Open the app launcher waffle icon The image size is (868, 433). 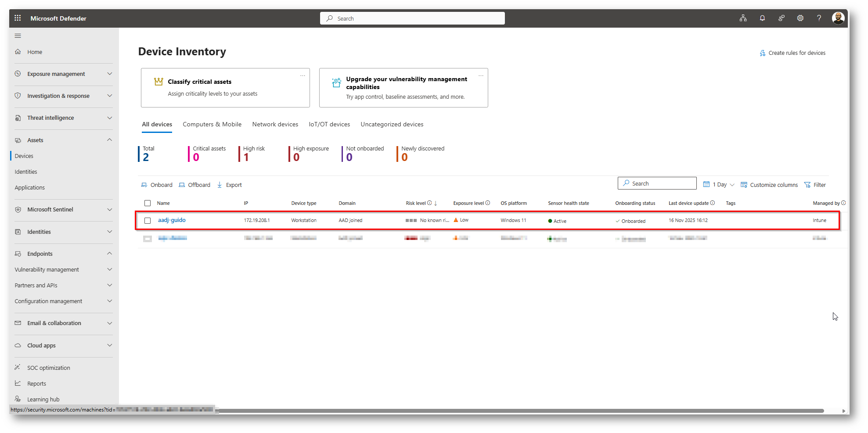[x=18, y=18]
